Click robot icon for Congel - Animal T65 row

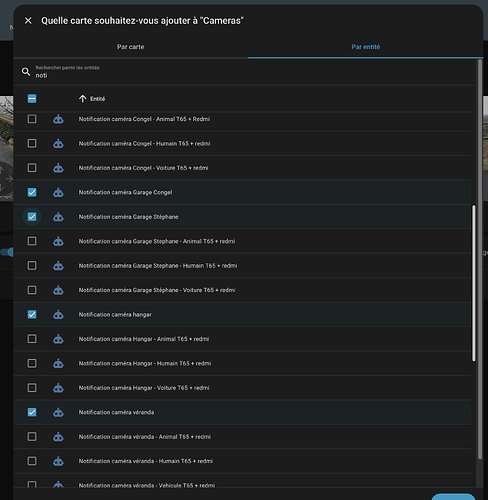point(58,119)
